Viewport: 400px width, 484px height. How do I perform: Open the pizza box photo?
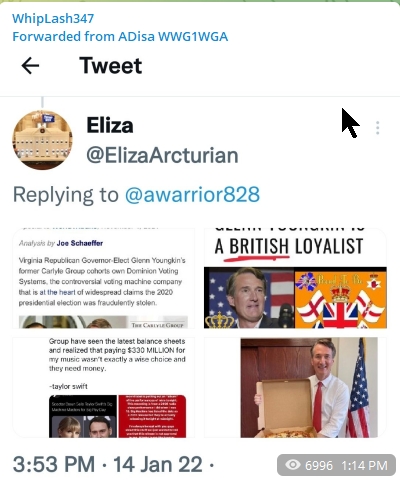tap(295, 387)
